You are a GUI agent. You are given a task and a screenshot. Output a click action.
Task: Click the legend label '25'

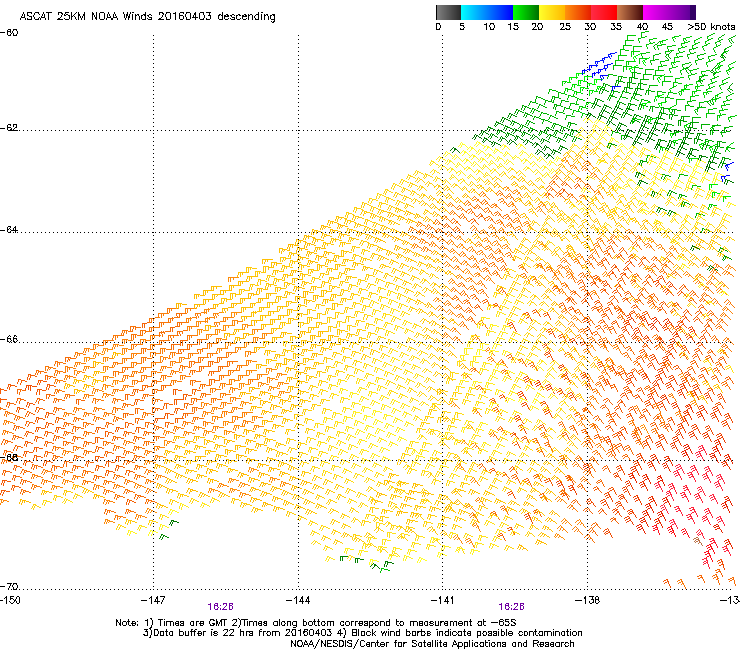pos(565,27)
